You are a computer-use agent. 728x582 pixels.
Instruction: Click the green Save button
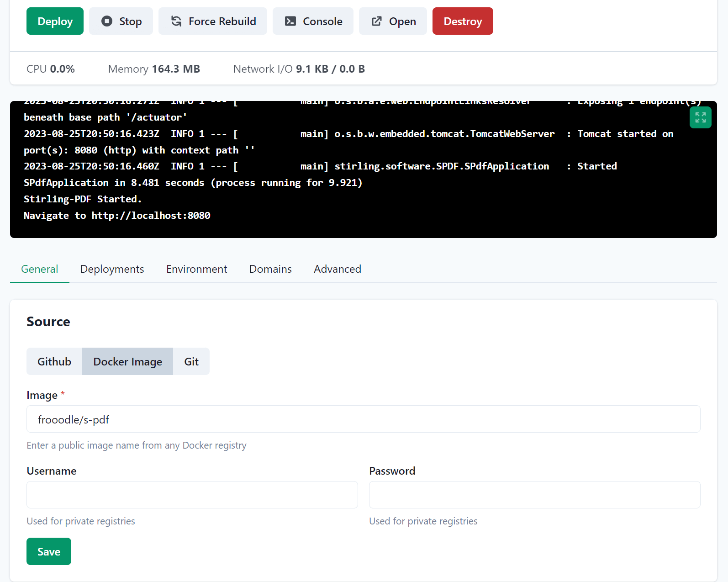[x=49, y=551]
